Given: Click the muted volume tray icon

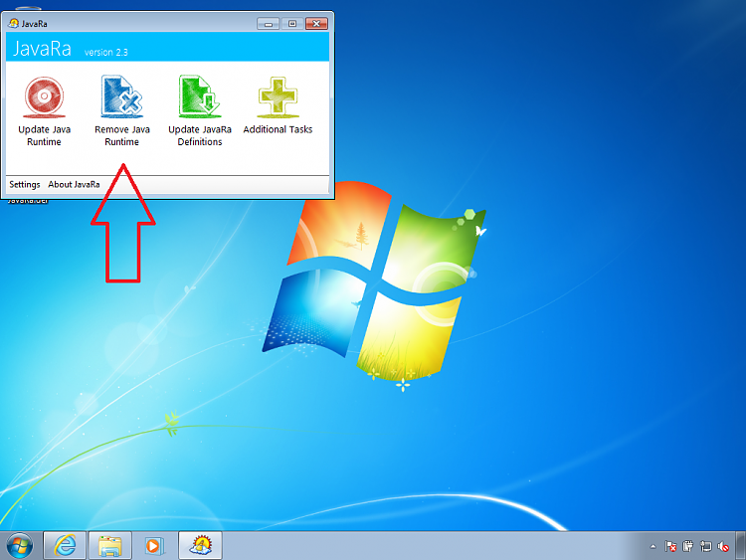Looking at the screenshot, I should point(723,547).
